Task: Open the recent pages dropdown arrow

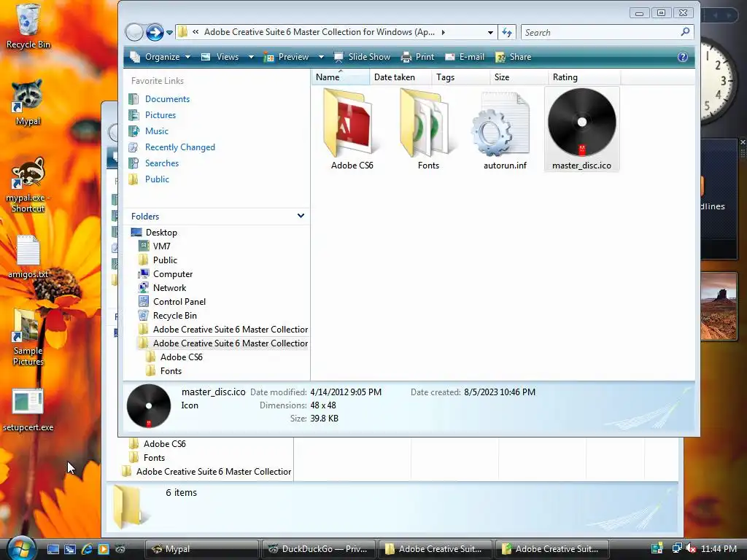Action: 169,33
